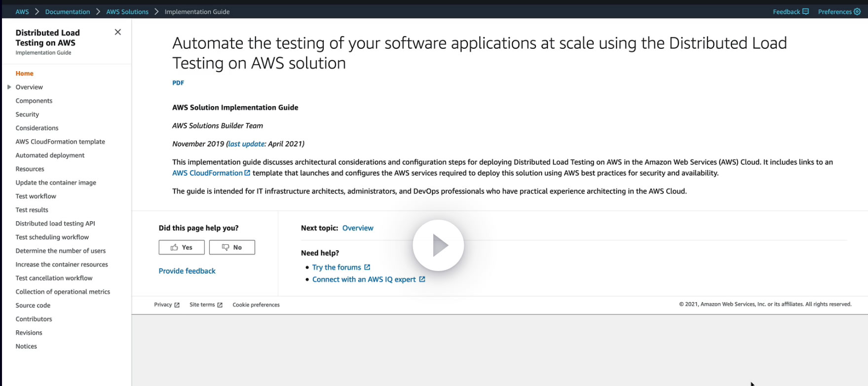Click external link icon beside Try the forums
This screenshot has height=386, width=868.
367,267
